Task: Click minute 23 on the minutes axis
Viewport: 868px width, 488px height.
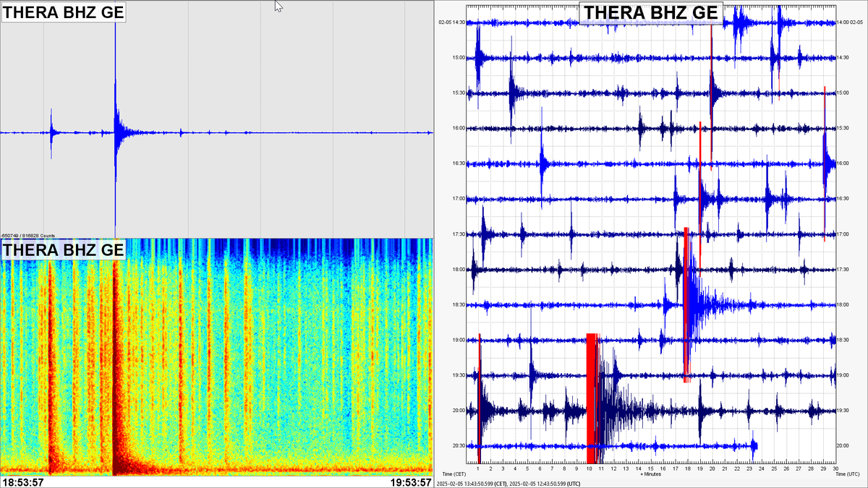Action: click(x=749, y=468)
